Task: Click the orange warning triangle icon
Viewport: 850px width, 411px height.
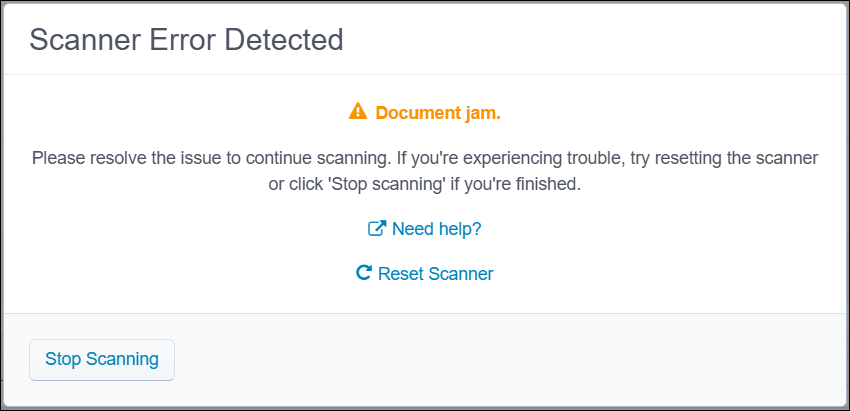Action: point(358,112)
